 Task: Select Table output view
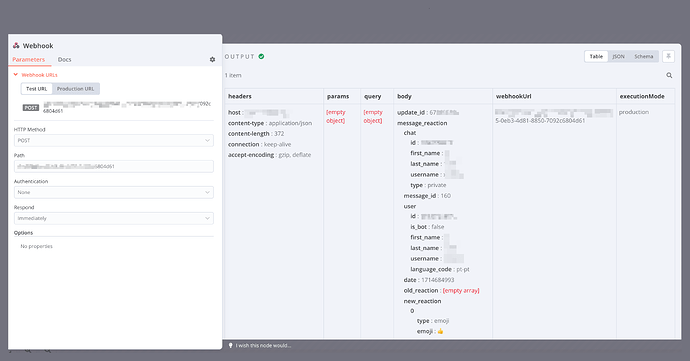coord(596,56)
